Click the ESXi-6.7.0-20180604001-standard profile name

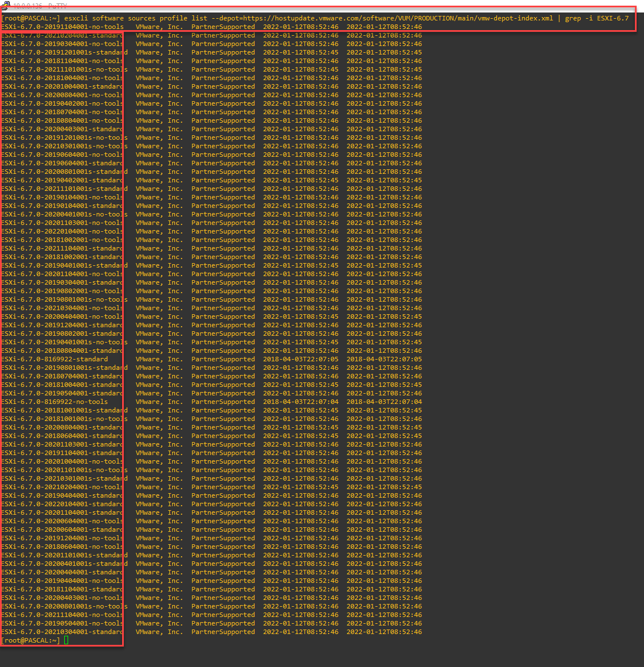click(62, 436)
